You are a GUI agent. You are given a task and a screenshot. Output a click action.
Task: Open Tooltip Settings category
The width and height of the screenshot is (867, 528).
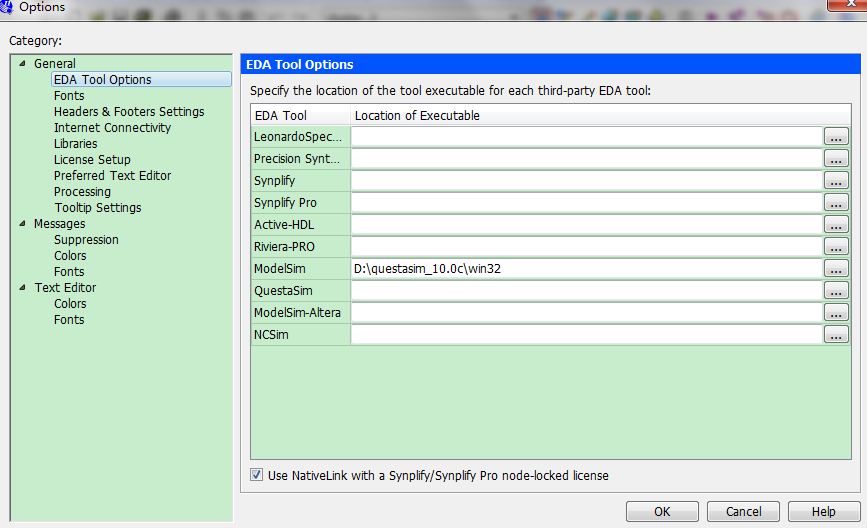point(97,208)
